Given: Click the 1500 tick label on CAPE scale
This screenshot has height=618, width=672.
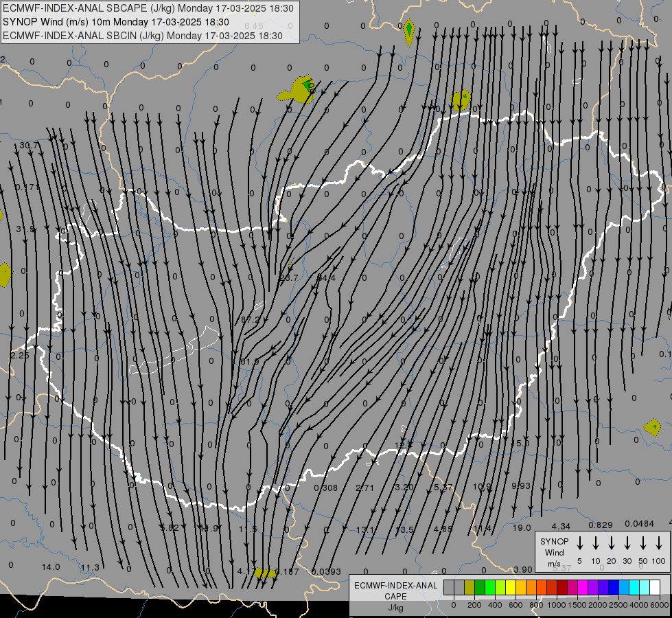Looking at the screenshot, I should tap(577, 605).
